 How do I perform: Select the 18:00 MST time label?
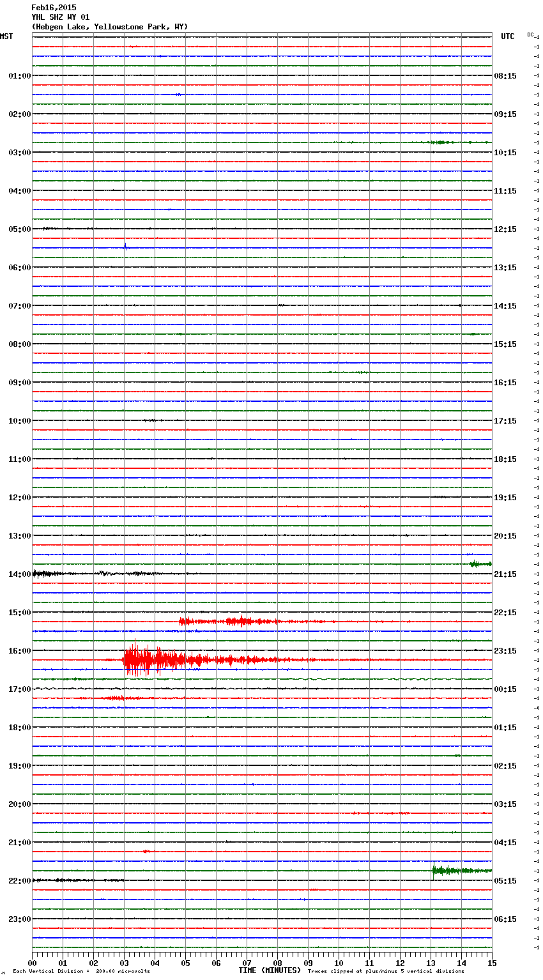pos(20,728)
